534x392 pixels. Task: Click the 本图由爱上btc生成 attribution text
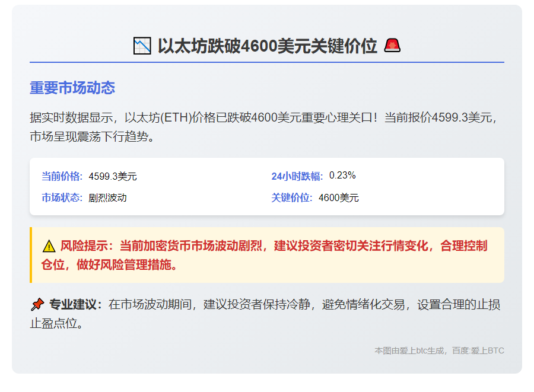[411, 350]
